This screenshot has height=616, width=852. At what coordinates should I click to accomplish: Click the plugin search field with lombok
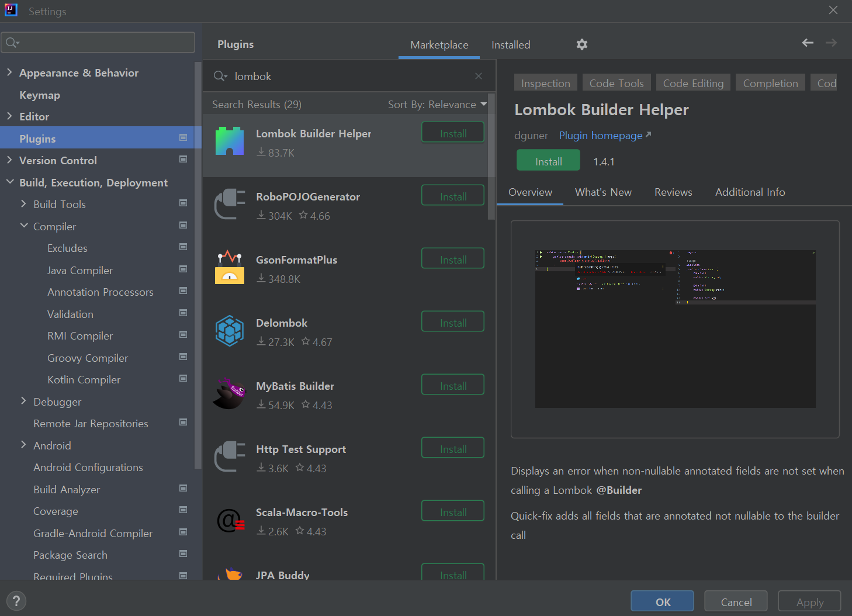click(351, 76)
